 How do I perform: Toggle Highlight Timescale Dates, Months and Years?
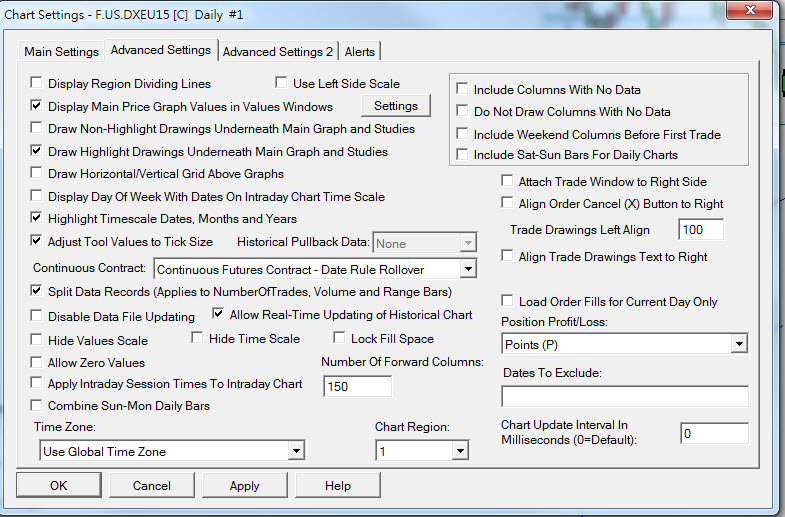click(x=36, y=218)
